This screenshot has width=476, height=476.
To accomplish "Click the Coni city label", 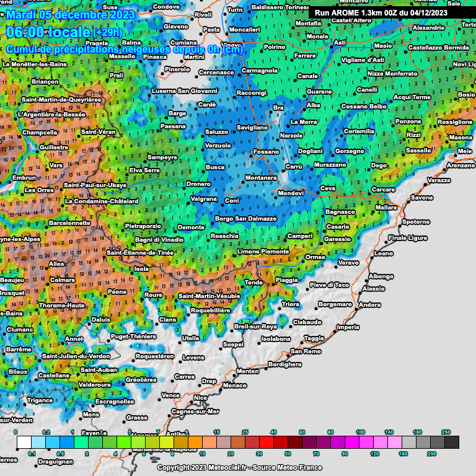I will [x=232, y=201].
